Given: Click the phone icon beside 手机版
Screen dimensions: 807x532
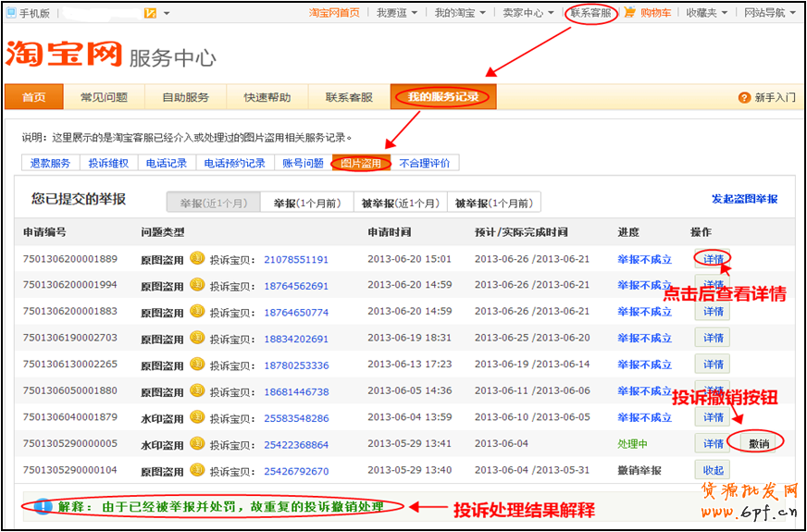Looking at the screenshot, I should point(11,13).
